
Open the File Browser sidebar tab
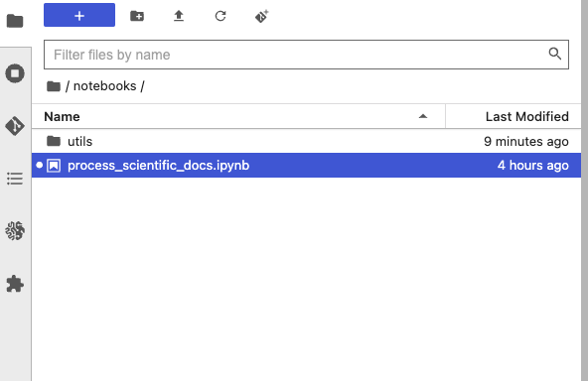(15, 21)
